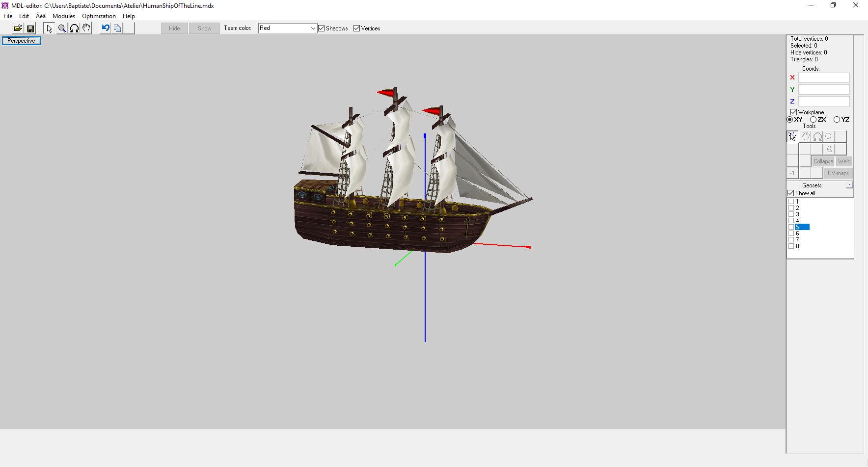Click the red X axis endpoint handle

tap(528, 247)
